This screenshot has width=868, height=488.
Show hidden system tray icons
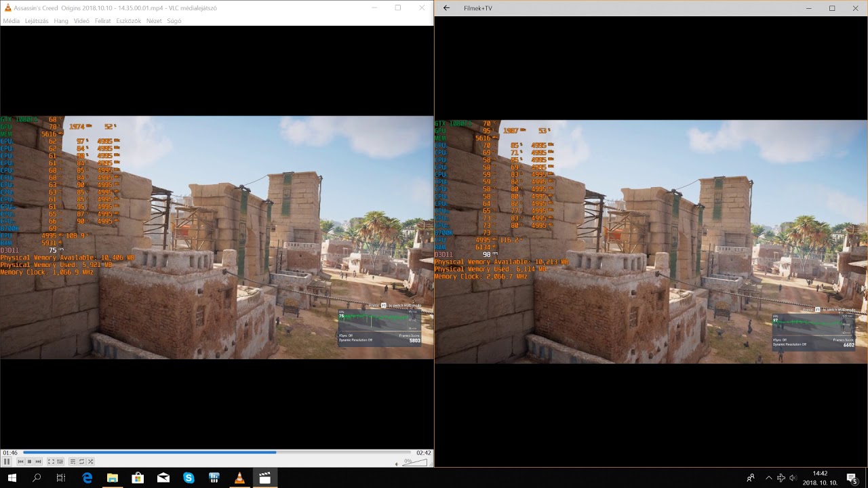(x=768, y=478)
